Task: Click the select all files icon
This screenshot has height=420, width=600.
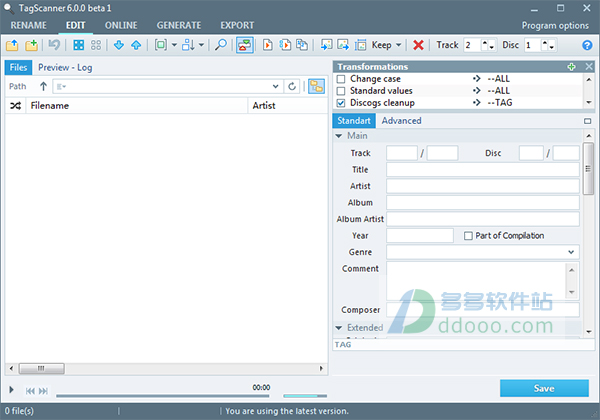Action: (78, 45)
